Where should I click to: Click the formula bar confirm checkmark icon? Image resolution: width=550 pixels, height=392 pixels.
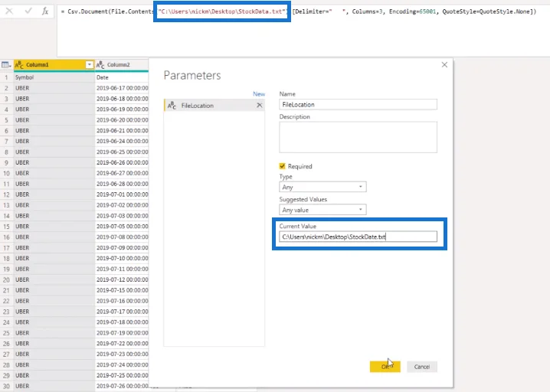click(28, 11)
